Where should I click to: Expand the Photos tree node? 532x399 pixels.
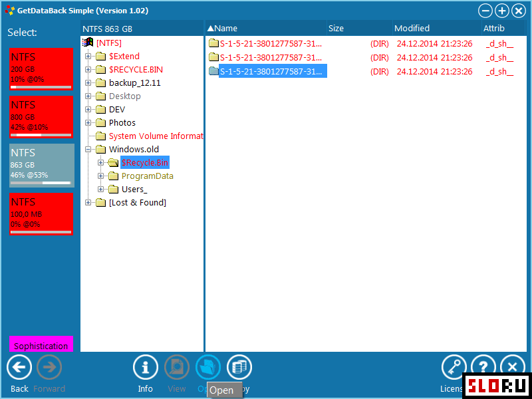88,122
